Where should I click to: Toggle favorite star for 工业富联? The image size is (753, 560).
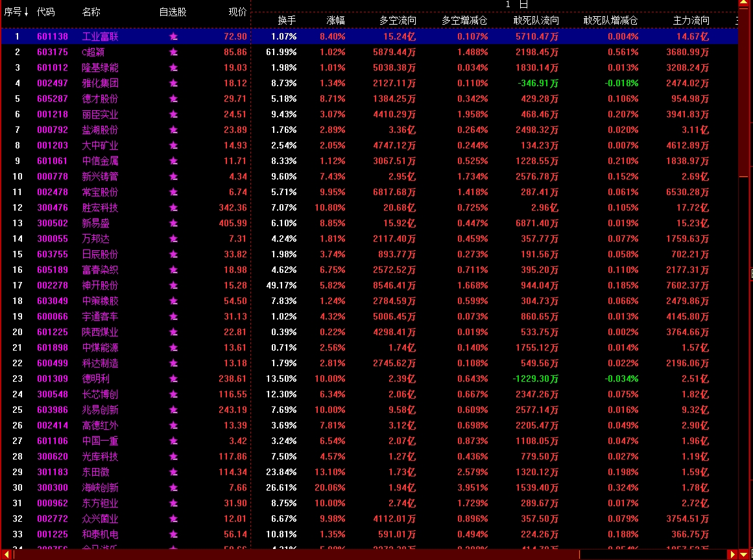(x=173, y=36)
